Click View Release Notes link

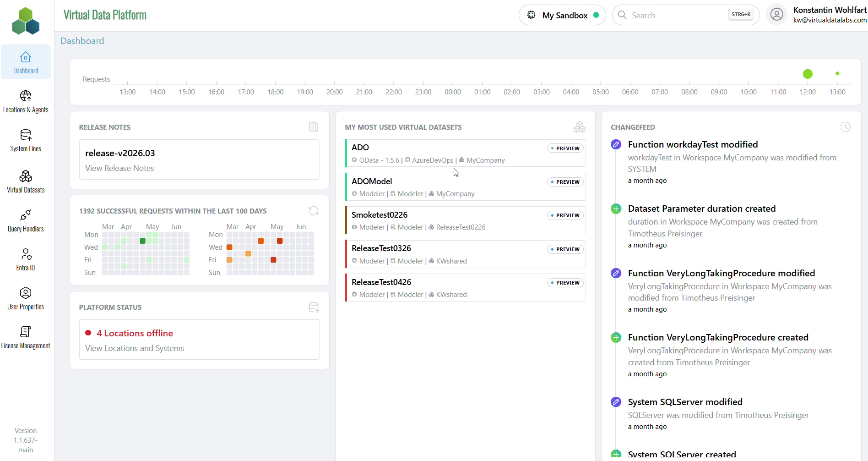[x=119, y=168]
